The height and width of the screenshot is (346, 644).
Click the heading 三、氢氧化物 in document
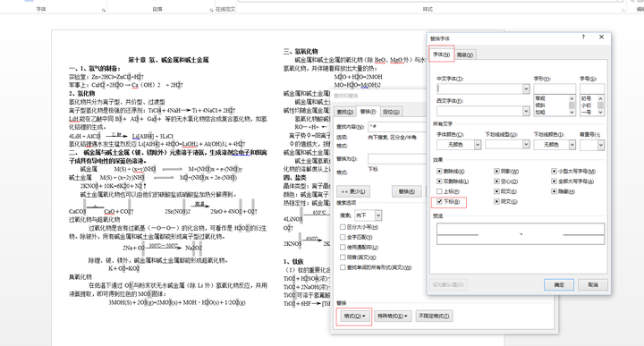(301, 51)
